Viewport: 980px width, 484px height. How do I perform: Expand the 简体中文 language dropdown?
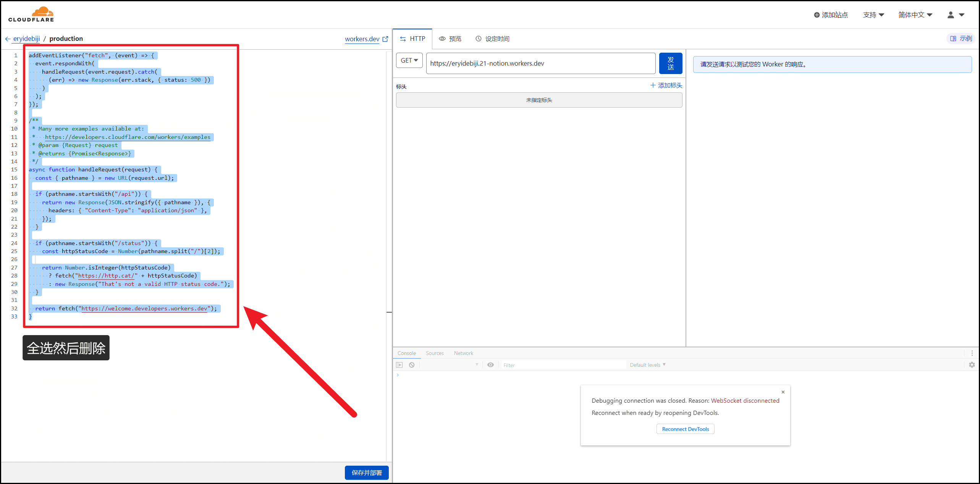(915, 15)
